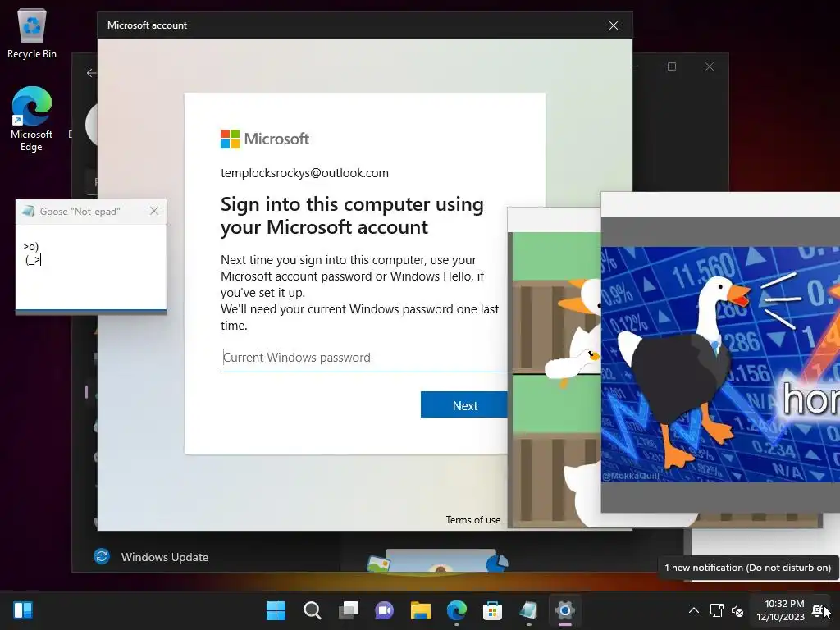Open File Explorer from the taskbar

(421, 610)
